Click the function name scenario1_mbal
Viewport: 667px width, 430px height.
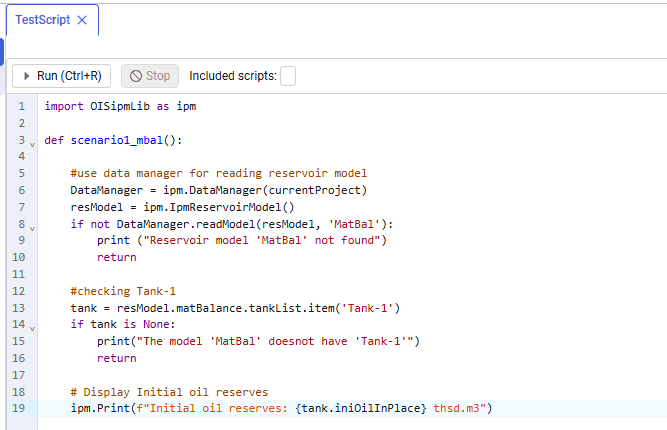coord(117,140)
